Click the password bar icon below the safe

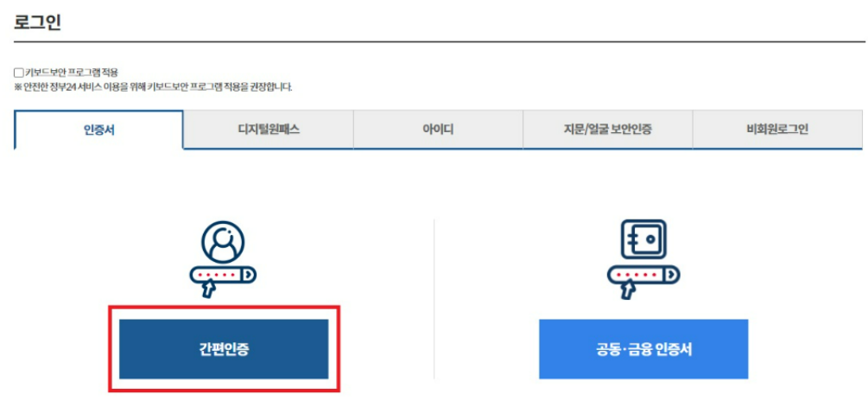[x=643, y=275]
